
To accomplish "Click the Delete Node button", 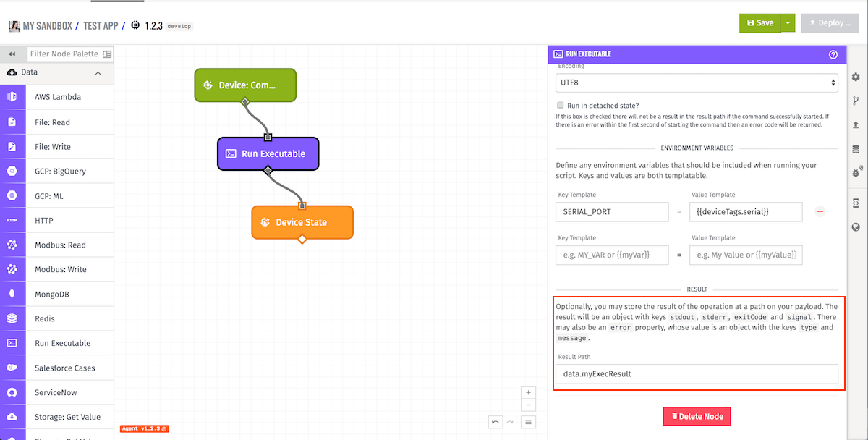I will (697, 416).
